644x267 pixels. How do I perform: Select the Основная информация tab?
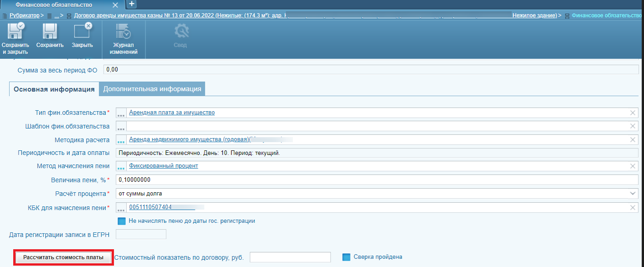pos(54,89)
